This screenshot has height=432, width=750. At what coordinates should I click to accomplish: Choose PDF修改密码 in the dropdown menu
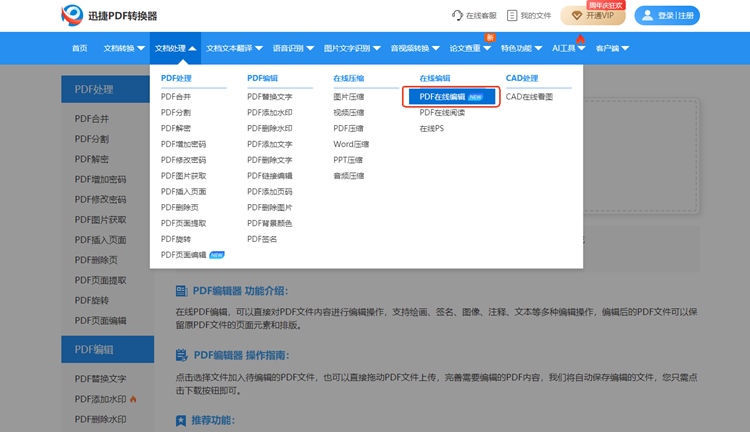183,160
